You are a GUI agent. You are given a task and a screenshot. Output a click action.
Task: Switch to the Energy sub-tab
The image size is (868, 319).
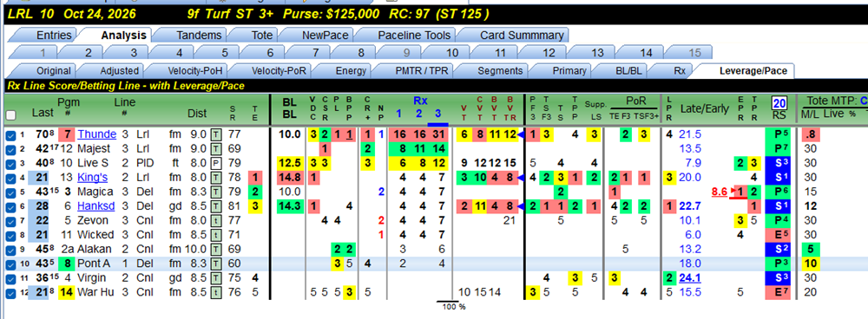[351, 71]
